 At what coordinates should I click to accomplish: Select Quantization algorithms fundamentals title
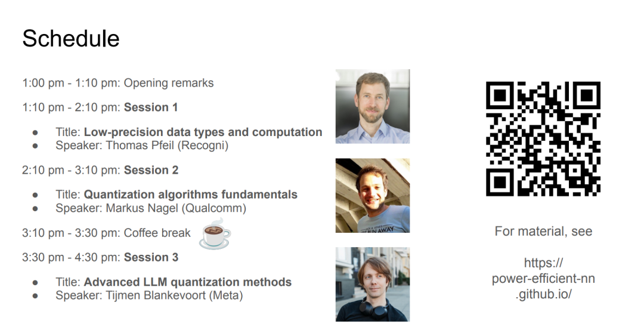point(191,195)
